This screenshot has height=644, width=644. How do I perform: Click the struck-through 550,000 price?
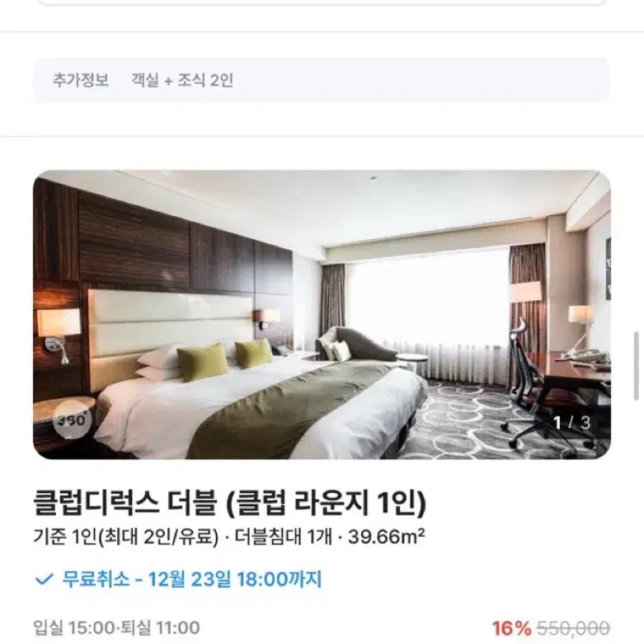[x=573, y=628]
